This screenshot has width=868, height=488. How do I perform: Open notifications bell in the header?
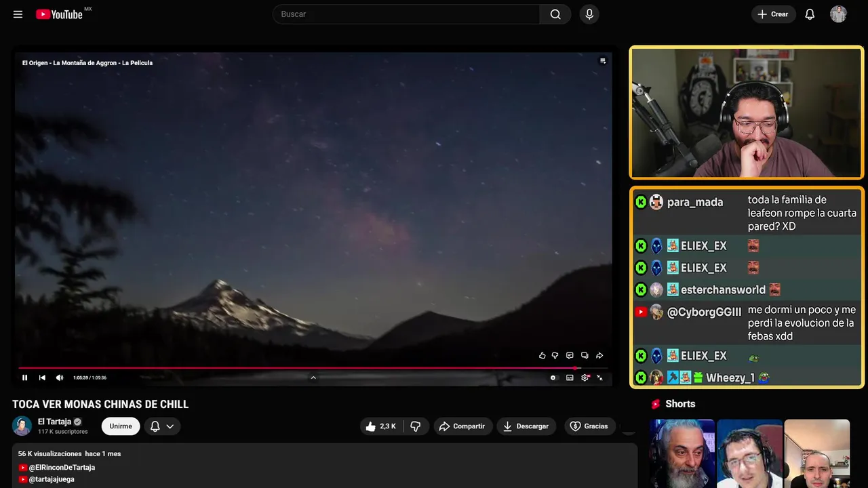point(810,14)
